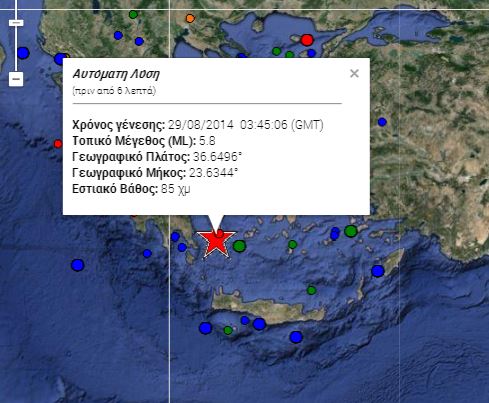Image resolution: width=489 pixels, height=403 pixels.
Task: Click the label 'Γεωγραφικό Μήκος:'
Action: 129,173
